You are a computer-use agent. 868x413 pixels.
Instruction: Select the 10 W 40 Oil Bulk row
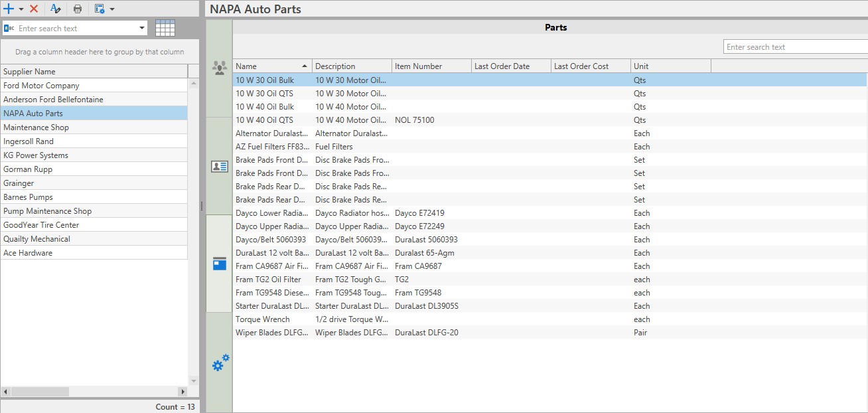pyautogui.click(x=549, y=106)
